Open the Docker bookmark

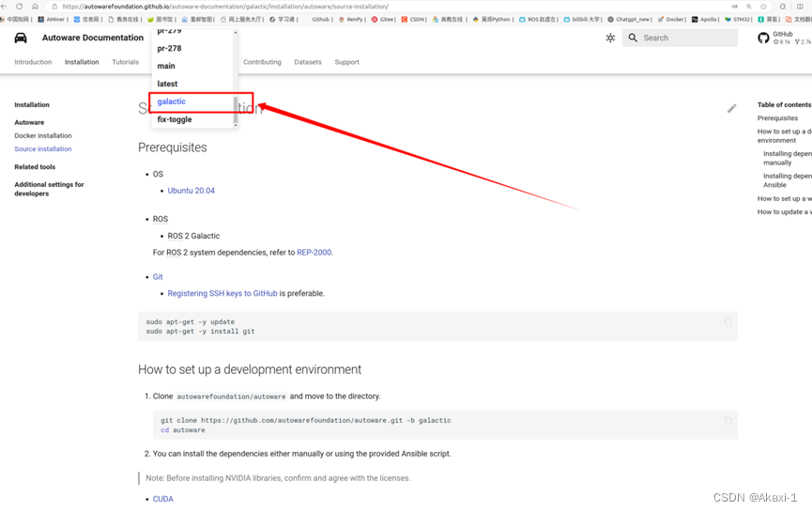click(x=672, y=19)
